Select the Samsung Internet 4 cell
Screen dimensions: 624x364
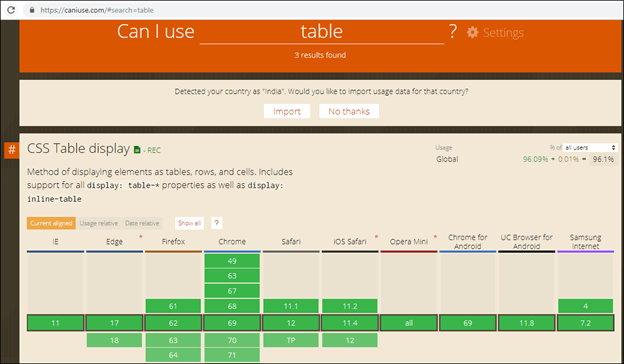(585, 306)
